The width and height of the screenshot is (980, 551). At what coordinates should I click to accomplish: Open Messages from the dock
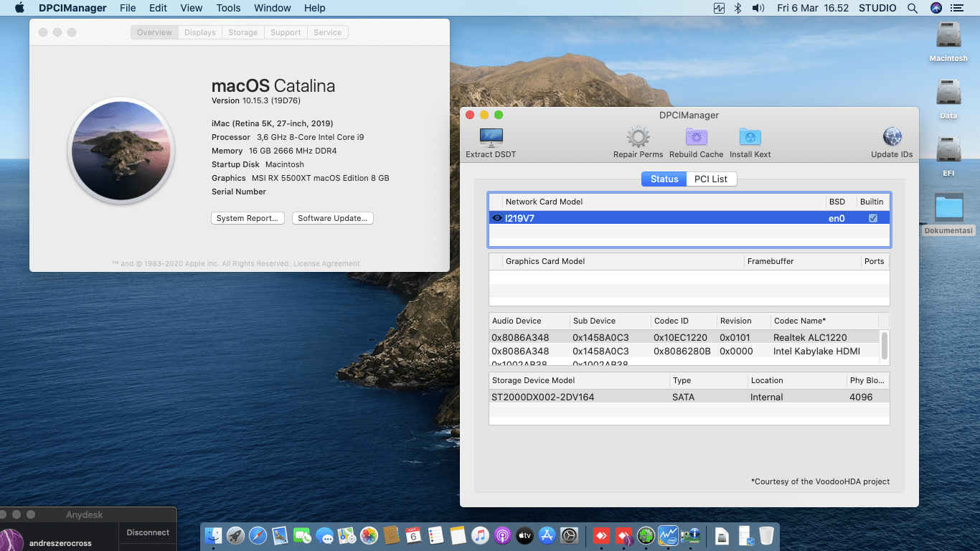pos(325,535)
